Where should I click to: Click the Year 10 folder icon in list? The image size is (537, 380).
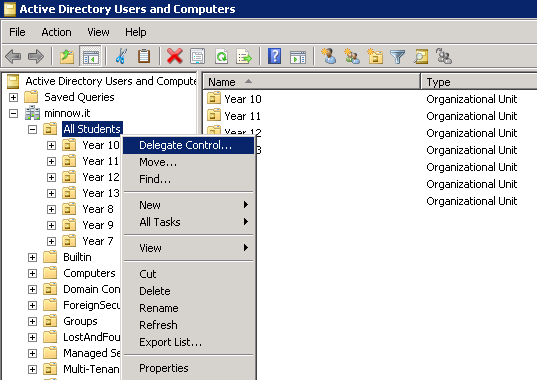pyautogui.click(x=214, y=98)
